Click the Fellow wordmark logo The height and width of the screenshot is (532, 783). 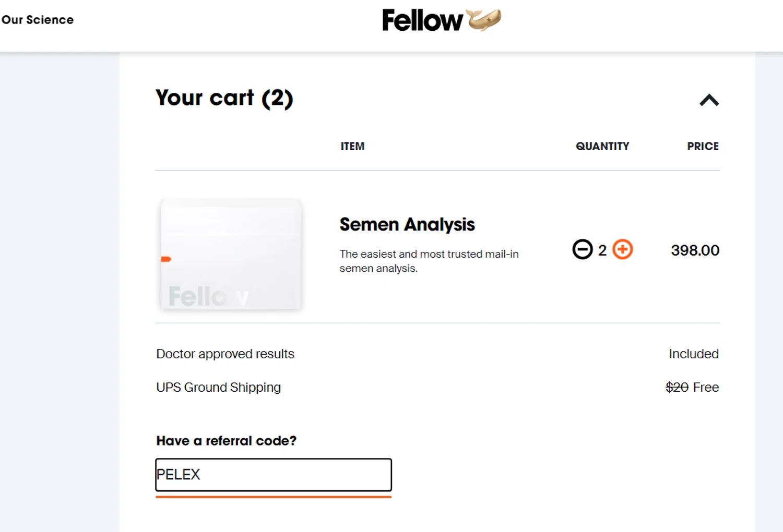point(422,21)
